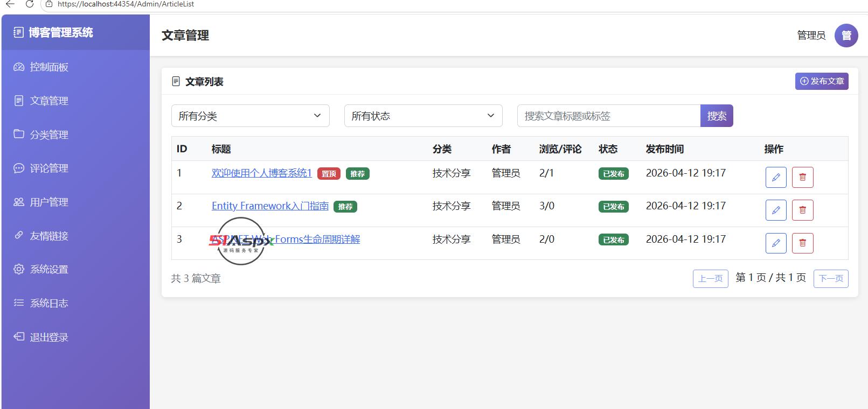
Task: Click the purple 搜索 button
Action: click(x=717, y=116)
